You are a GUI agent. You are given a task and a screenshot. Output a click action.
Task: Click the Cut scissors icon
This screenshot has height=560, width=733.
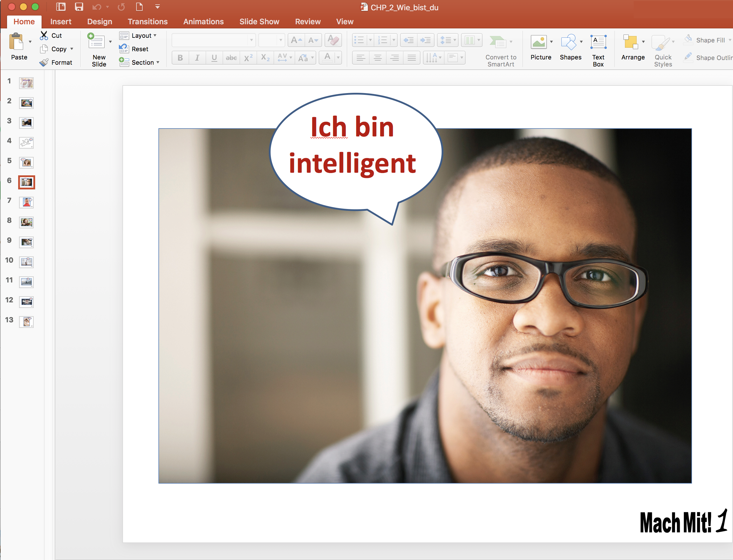44,35
